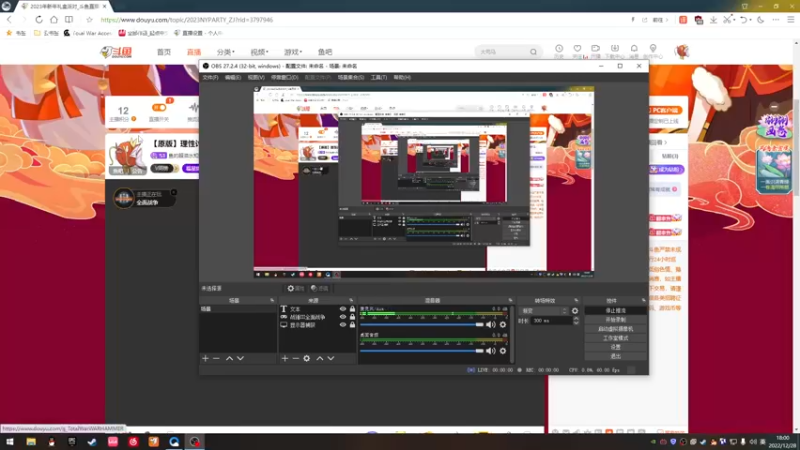Toggle visibility of the 文本 source
Screen dimensions: 800x450
[x=343, y=309]
